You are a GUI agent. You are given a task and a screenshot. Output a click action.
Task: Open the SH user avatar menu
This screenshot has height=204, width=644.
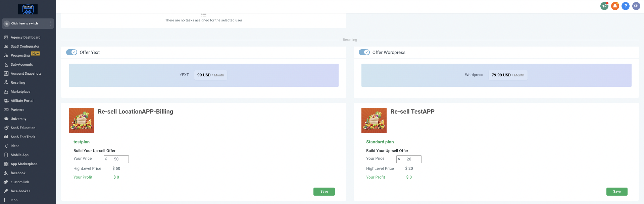pos(636,6)
